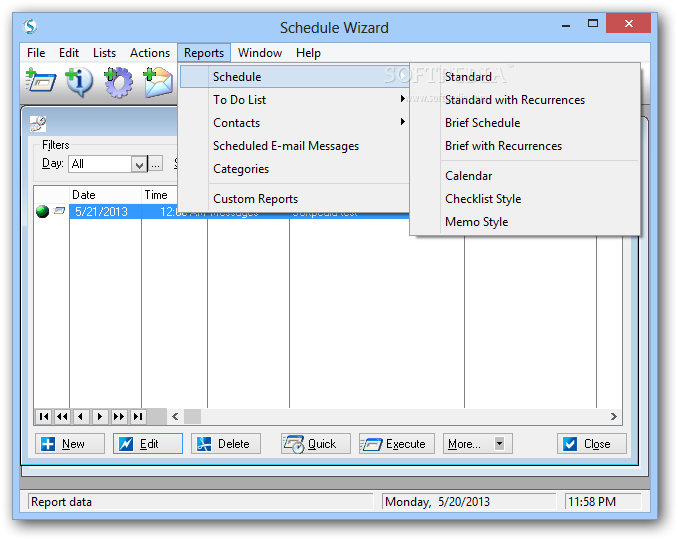Jump forward several records in navigator
This screenshot has width=678, height=540.
[x=118, y=416]
